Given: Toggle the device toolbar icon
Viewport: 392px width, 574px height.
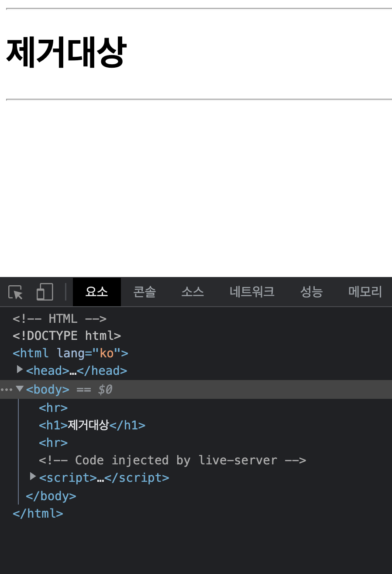Looking at the screenshot, I should point(45,292).
